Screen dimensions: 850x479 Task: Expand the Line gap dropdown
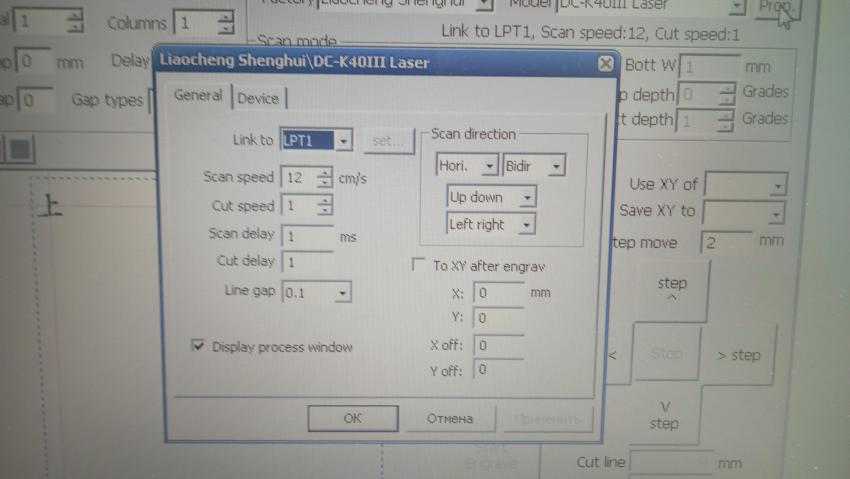(343, 293)
